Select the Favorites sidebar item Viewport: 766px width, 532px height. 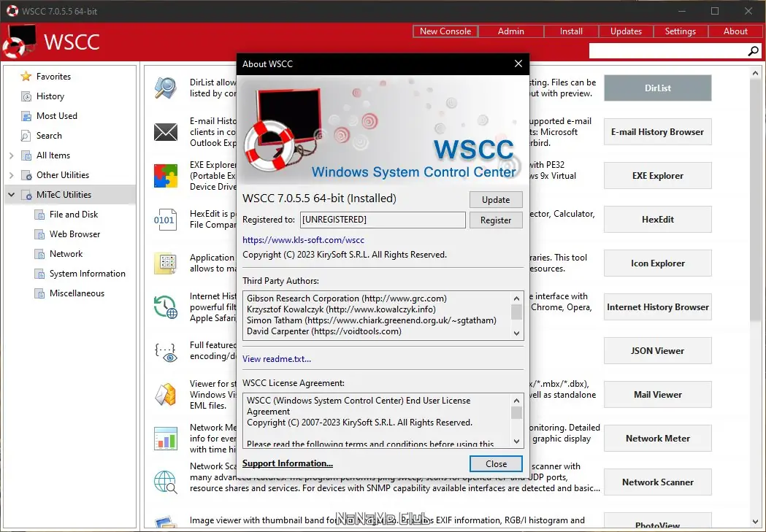53,77
